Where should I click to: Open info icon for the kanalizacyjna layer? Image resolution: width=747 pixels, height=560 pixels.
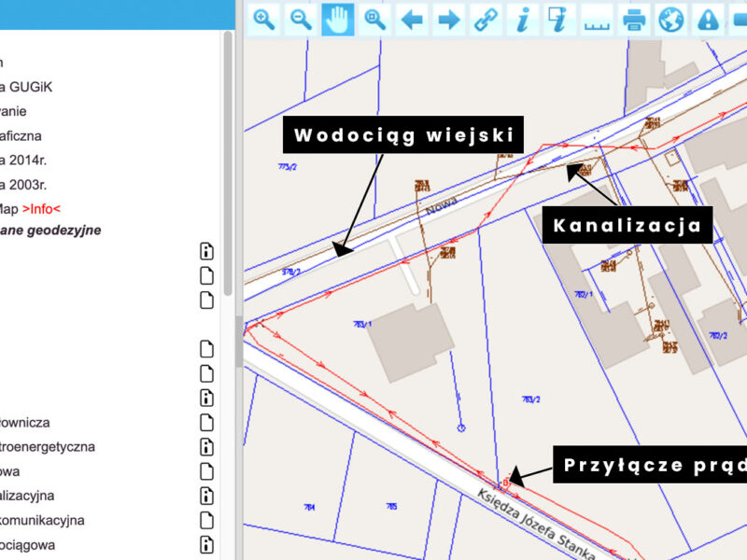tap(207, 496)
